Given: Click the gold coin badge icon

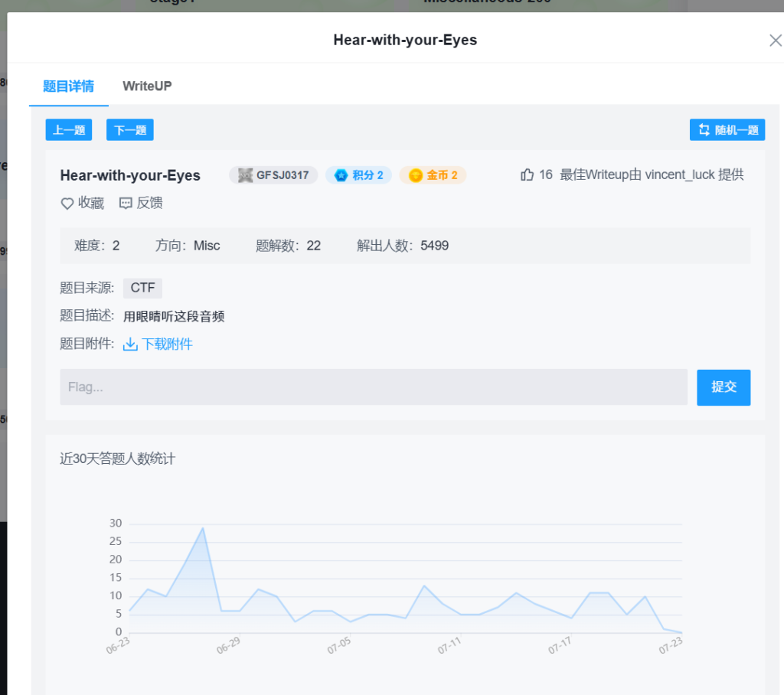Looking at the screenshot, I should [x=415, y=175].
